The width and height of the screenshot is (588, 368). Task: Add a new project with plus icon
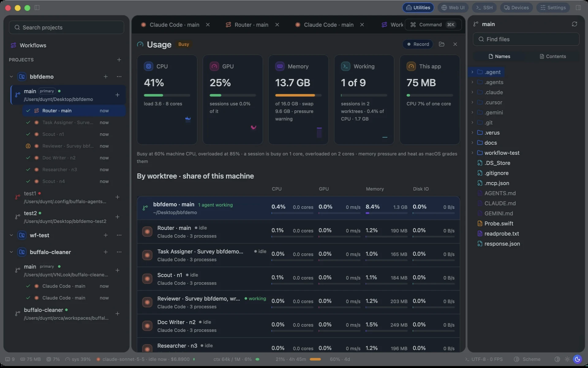(119, 60)
